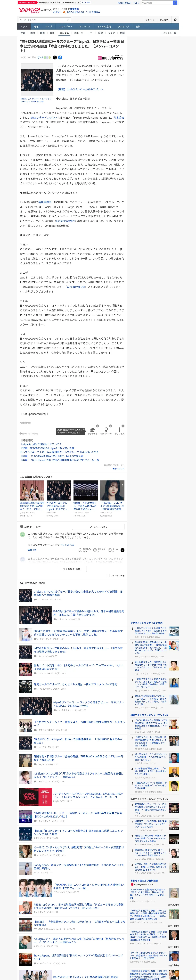React with わかりやすい lightbulb icon
The image size is (196, 980).
[x=106, y=430]
